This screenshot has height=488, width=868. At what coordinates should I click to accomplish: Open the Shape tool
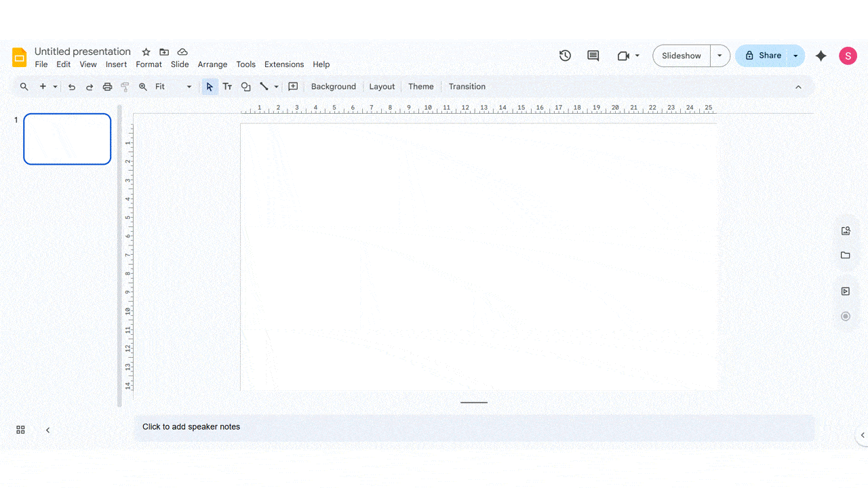click(x=245, y=87)
